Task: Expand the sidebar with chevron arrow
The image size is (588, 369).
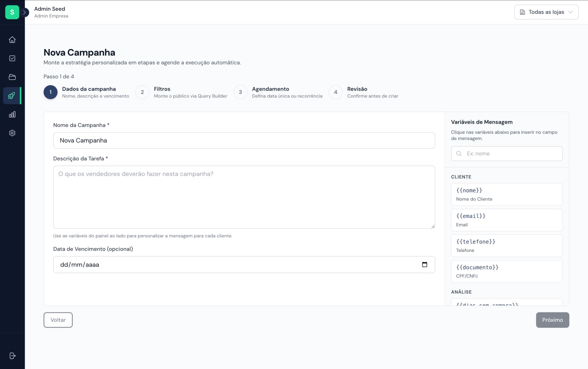Action: point(24,12)
